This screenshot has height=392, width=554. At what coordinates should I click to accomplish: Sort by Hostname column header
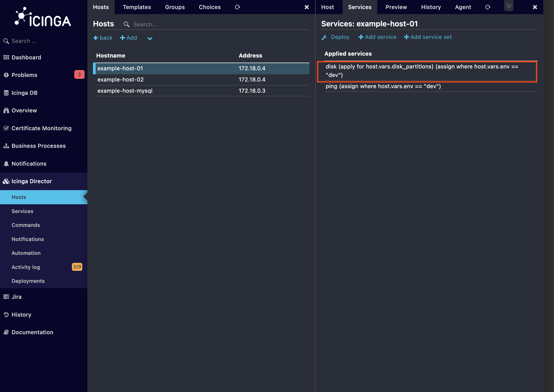[111, 55]
